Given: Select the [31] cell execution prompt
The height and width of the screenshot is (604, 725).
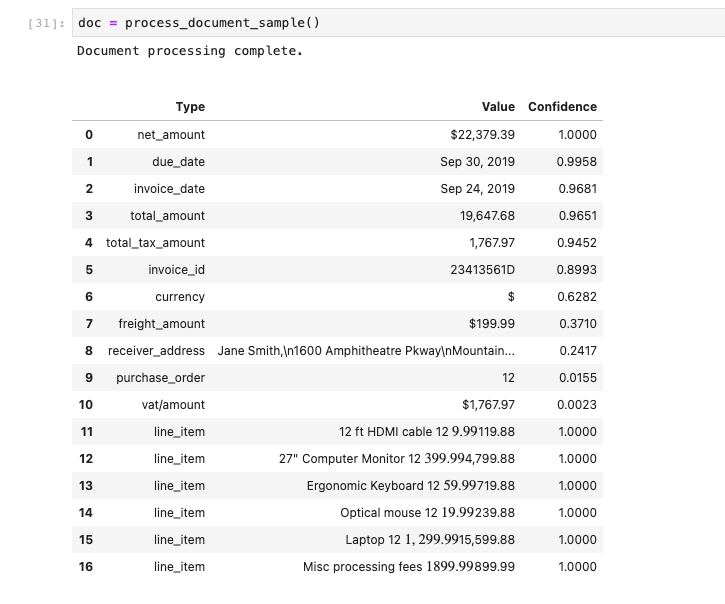Looking at the screenshot, I should 48,23.
